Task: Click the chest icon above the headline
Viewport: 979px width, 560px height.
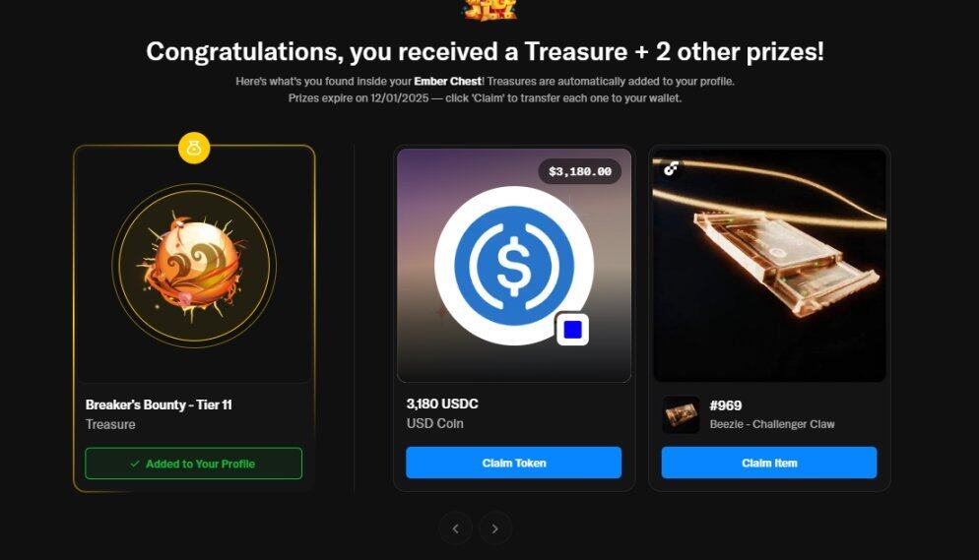Action: coord(490,10)
